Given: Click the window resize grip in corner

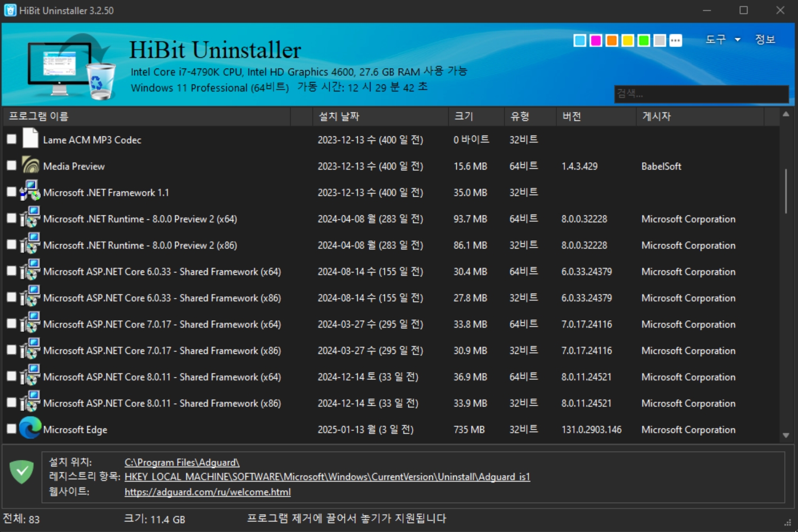Looking at the screenshot, I should coord(788,522).
